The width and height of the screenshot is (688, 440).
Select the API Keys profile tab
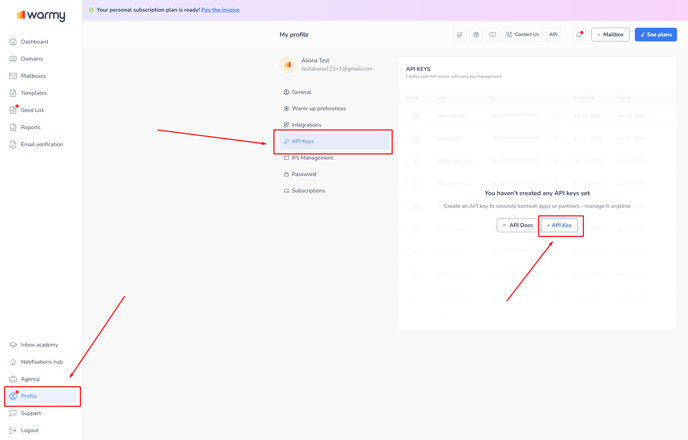point(302,141)
